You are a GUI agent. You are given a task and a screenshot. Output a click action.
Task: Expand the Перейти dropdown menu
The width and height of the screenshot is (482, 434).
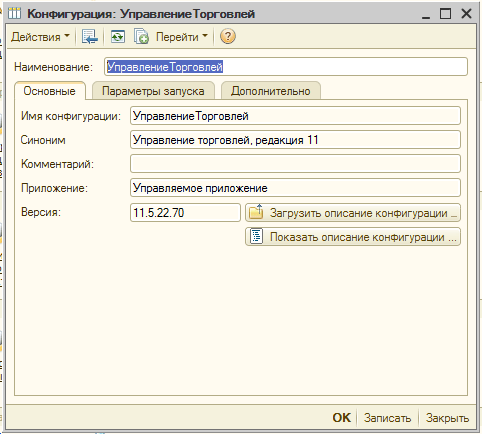point(182,36)
